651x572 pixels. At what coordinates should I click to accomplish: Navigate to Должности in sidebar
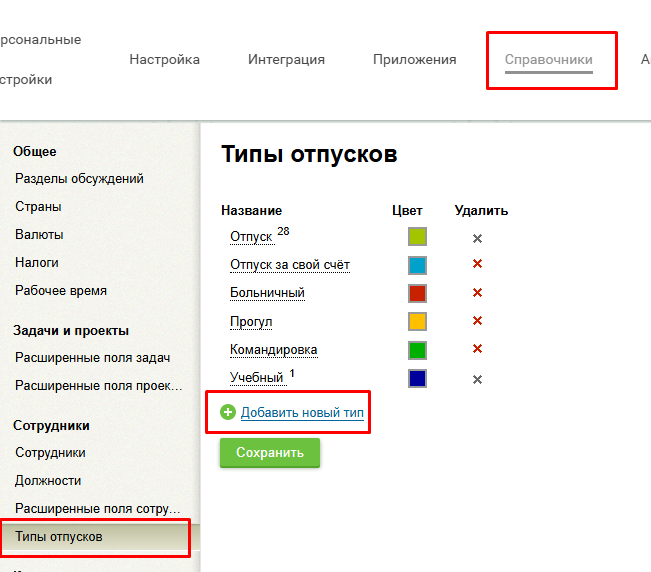click(48, 481)
